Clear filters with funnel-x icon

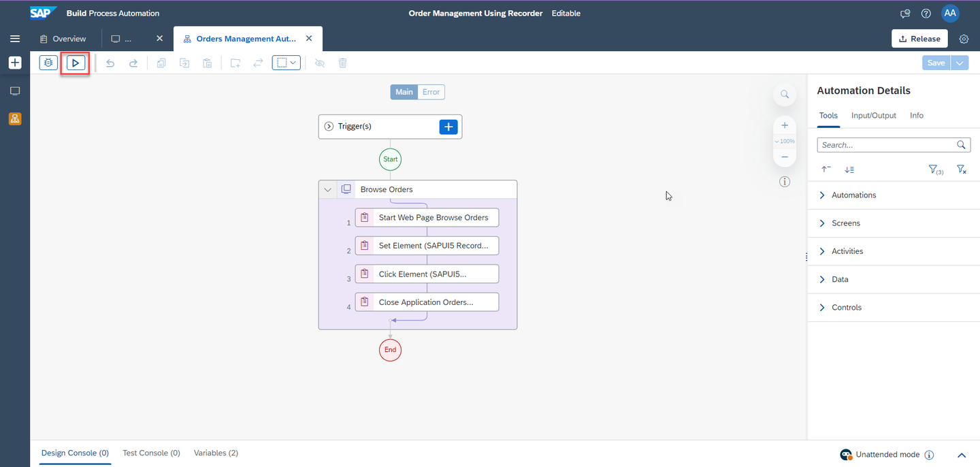click(962, 170)
